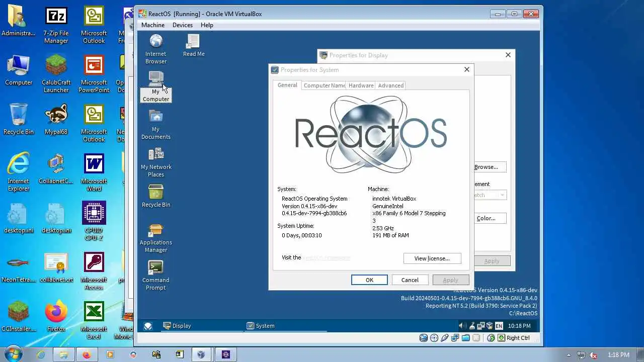Click Internet Explorer in Windows taskbar

pos(40,354)
